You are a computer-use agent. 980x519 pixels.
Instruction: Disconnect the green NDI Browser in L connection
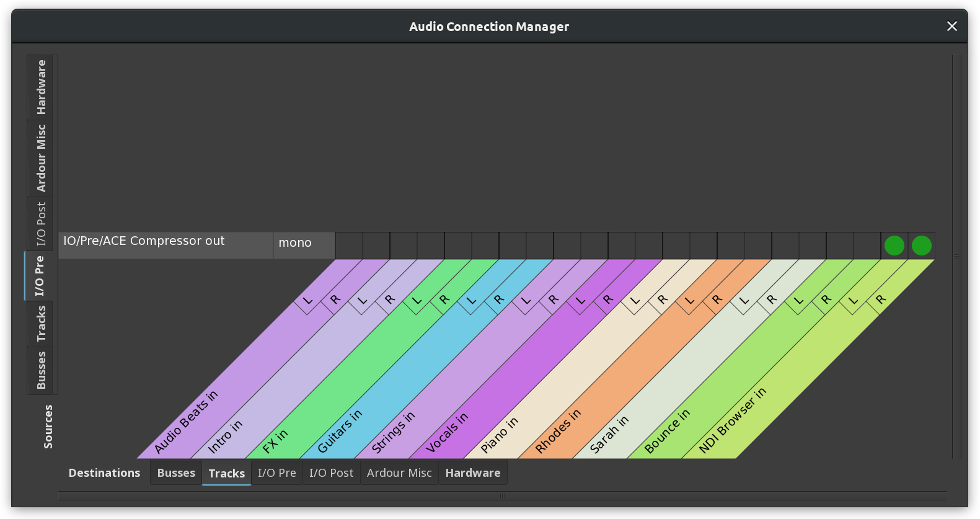click(894, 246)
